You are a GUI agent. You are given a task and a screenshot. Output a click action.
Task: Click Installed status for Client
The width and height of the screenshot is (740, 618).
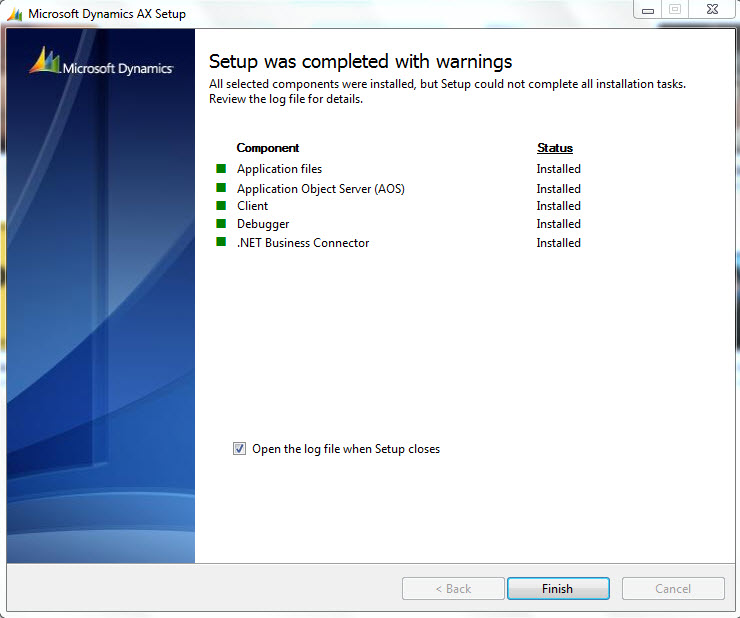click(558, 206)
